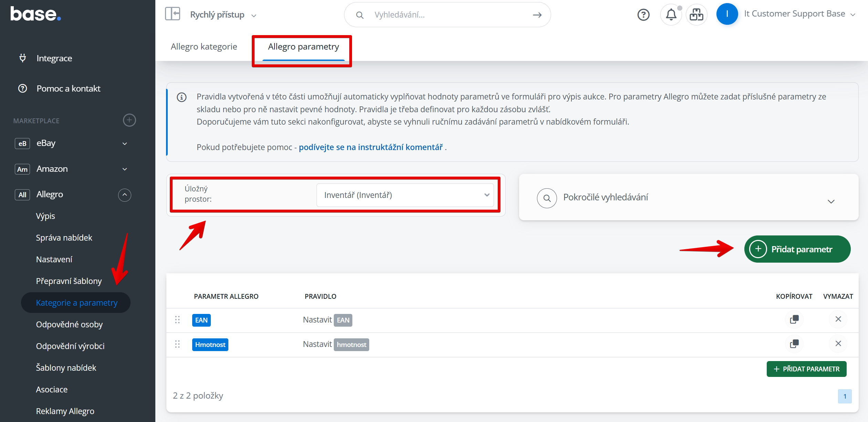The image size is (868, 422).
Task: Copy the EAN parameter rule
Action: (794, 319)
